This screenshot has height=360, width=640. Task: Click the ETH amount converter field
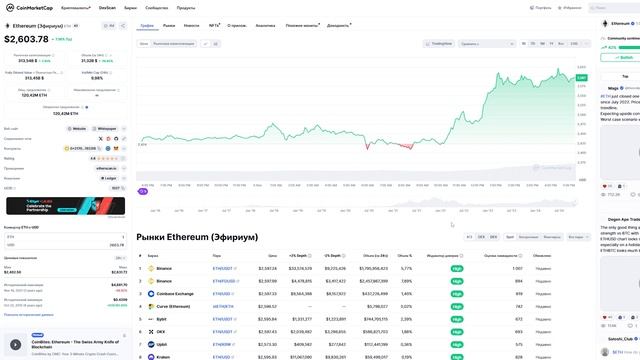(x=66, y=237)
